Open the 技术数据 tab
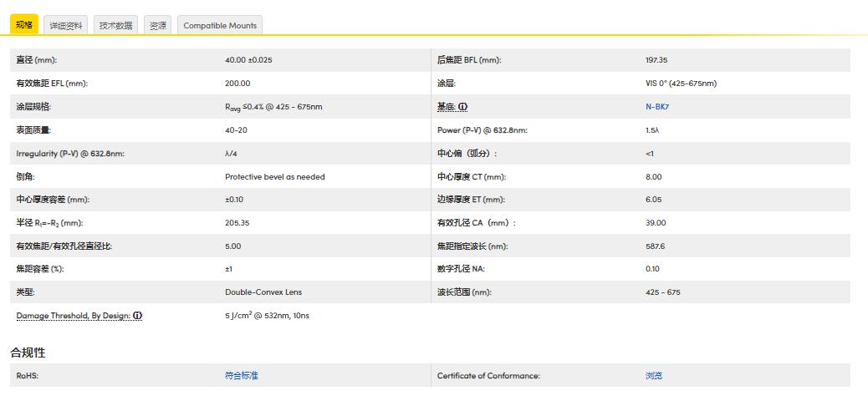 pyautogui.click(x=115, y=26)
